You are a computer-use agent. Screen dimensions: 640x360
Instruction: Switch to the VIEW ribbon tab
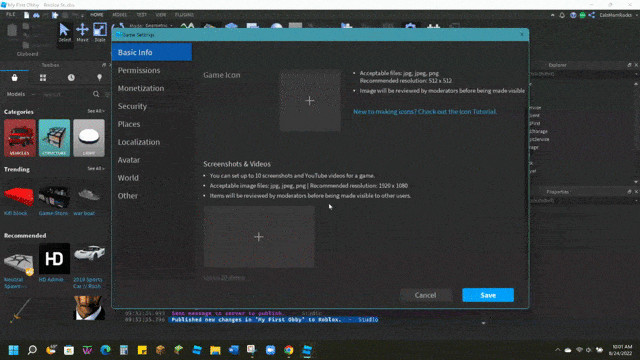[x=161, y=15]
